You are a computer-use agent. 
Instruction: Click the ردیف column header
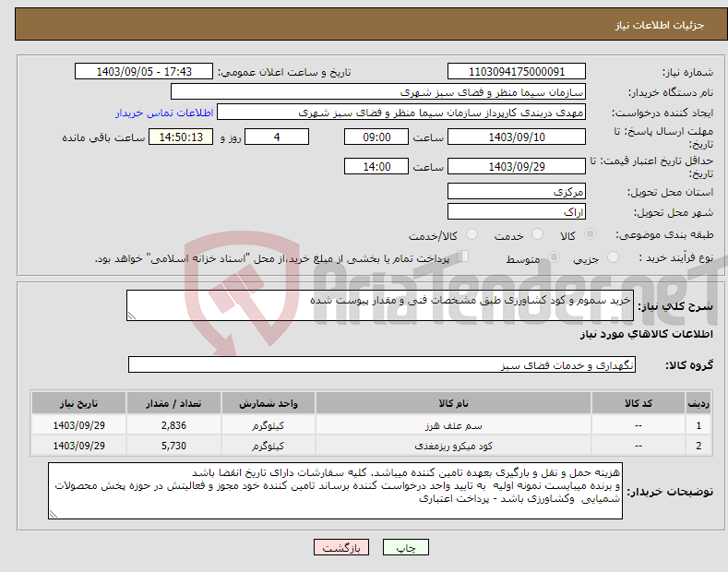click(x=698, y=403)
